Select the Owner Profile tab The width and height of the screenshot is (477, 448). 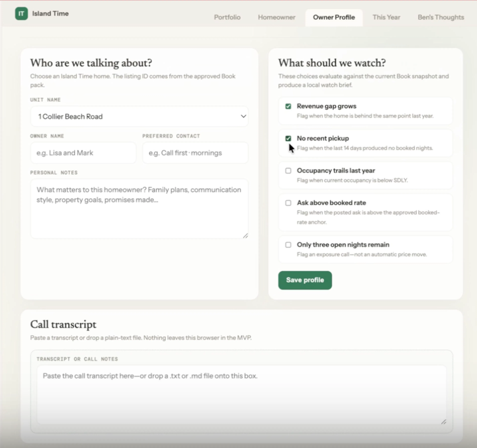tap(334, 17)
